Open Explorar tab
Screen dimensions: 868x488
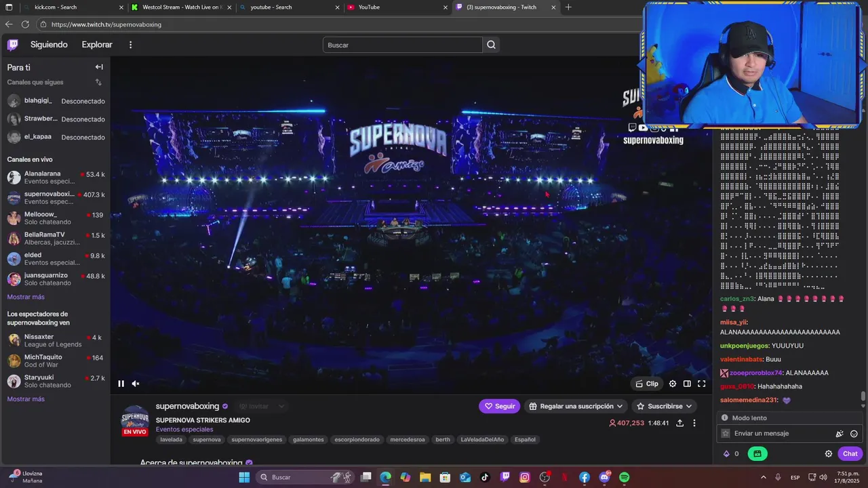click(x=97, y=45)
